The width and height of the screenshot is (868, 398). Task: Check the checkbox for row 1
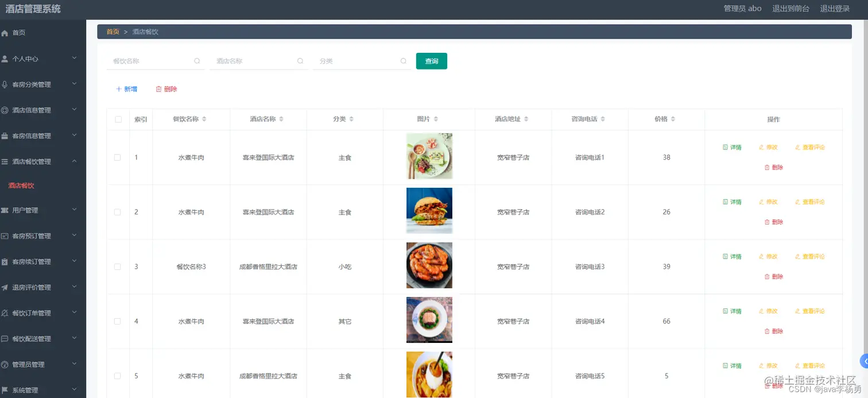click(x=118, y=157)
